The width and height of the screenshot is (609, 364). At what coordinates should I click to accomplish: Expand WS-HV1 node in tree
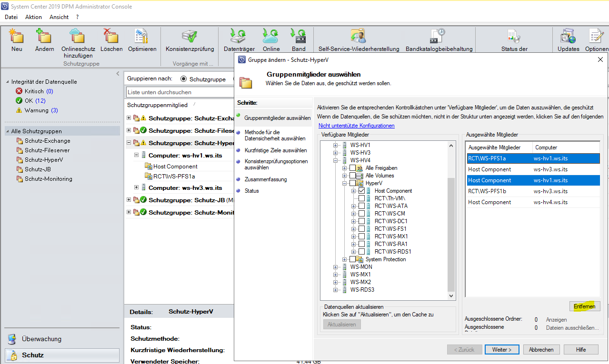tap(336, 145)
